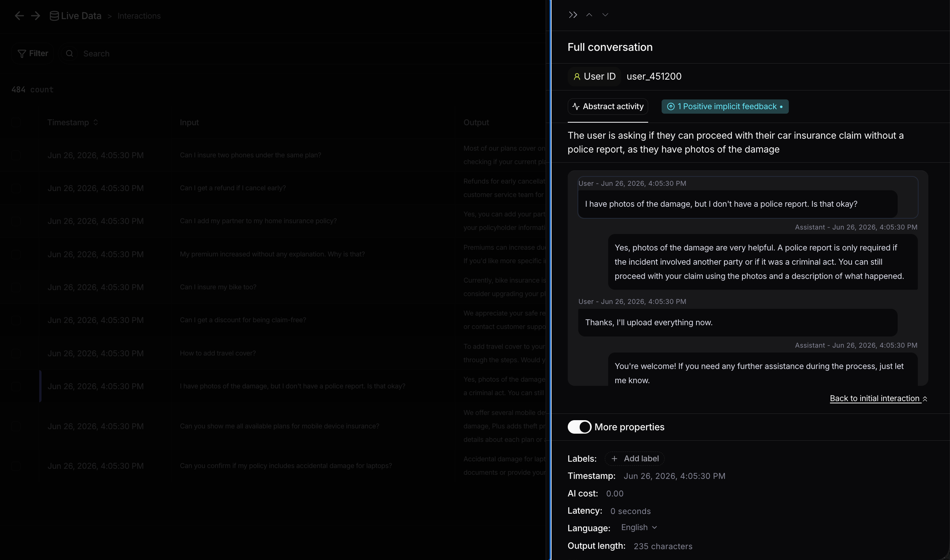
Task: Check row 'Can I insure my bike too' checkbox
Action: pos(15,287)
